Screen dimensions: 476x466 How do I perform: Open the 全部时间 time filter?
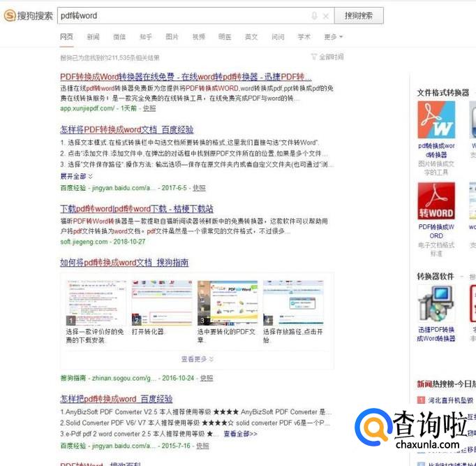pyautogui.click(x=327, y=57)
